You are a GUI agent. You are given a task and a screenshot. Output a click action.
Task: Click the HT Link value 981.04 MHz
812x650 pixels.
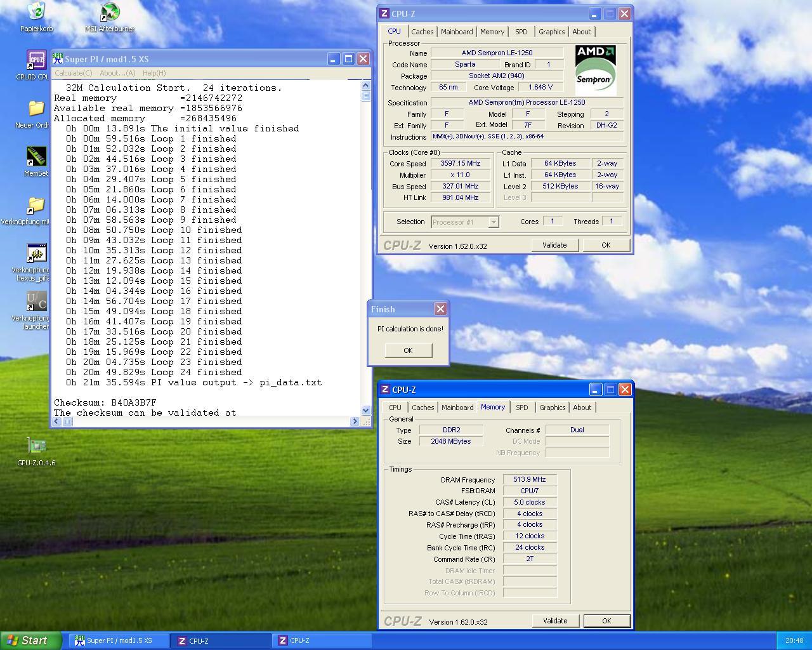click(460, 197)
